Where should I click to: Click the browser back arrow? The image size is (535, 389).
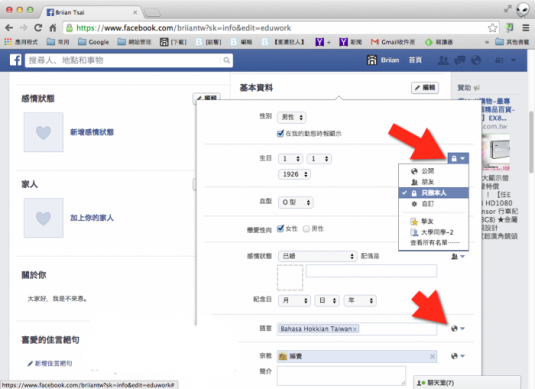click(9, 28)
